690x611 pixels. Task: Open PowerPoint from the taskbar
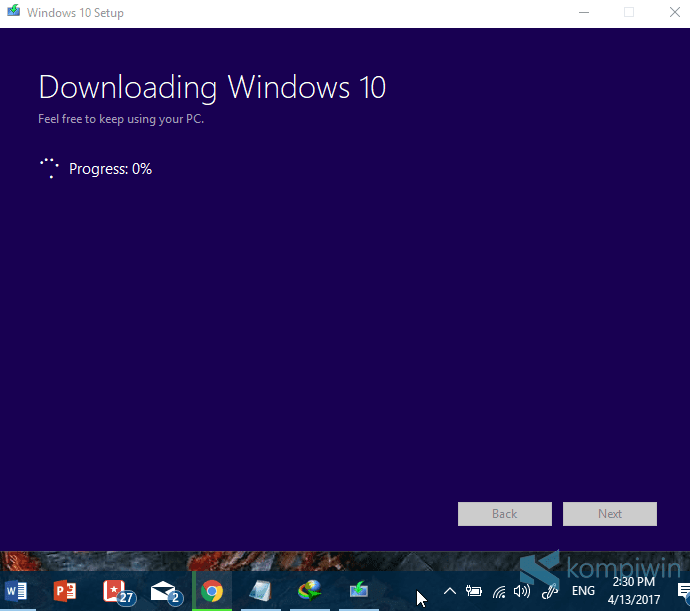click(65, 591)
